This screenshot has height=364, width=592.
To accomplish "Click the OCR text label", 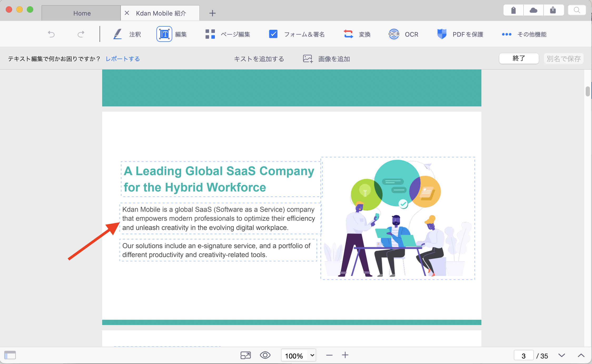I will (x=412, y=35).
